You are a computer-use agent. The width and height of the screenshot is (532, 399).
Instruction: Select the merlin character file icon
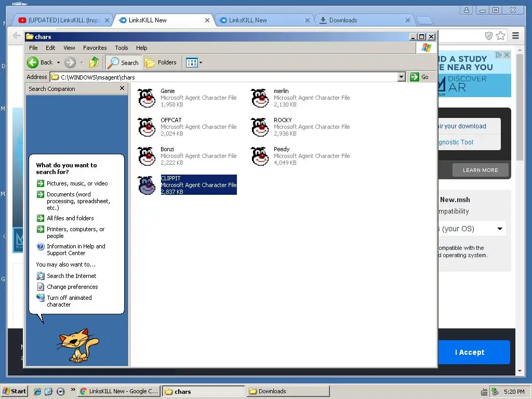[260, 98]
